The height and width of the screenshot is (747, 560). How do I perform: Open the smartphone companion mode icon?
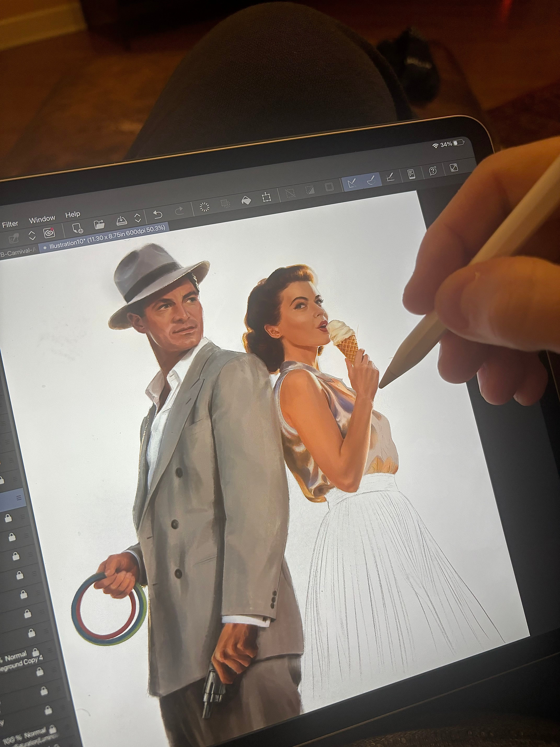click(x=411, y=174)
